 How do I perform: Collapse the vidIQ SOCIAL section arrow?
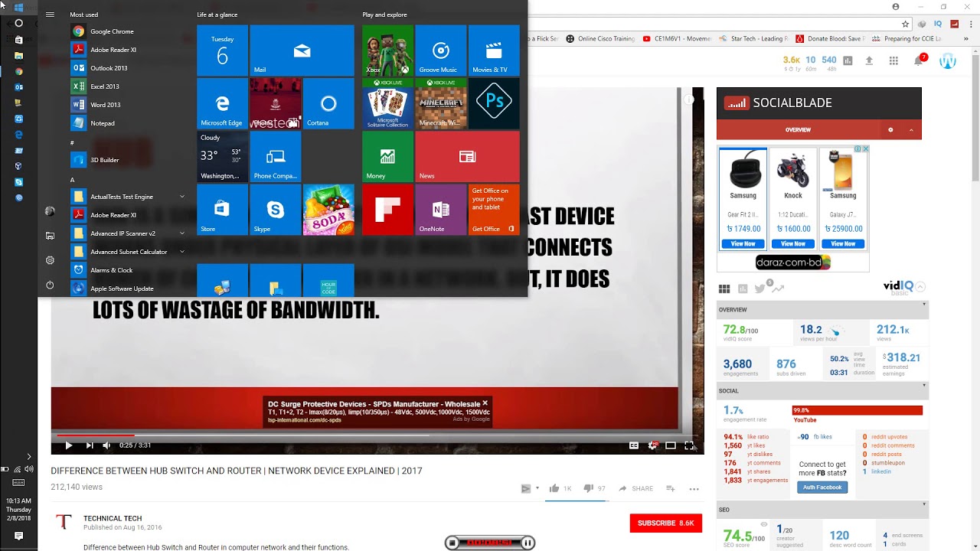point(924,386)
